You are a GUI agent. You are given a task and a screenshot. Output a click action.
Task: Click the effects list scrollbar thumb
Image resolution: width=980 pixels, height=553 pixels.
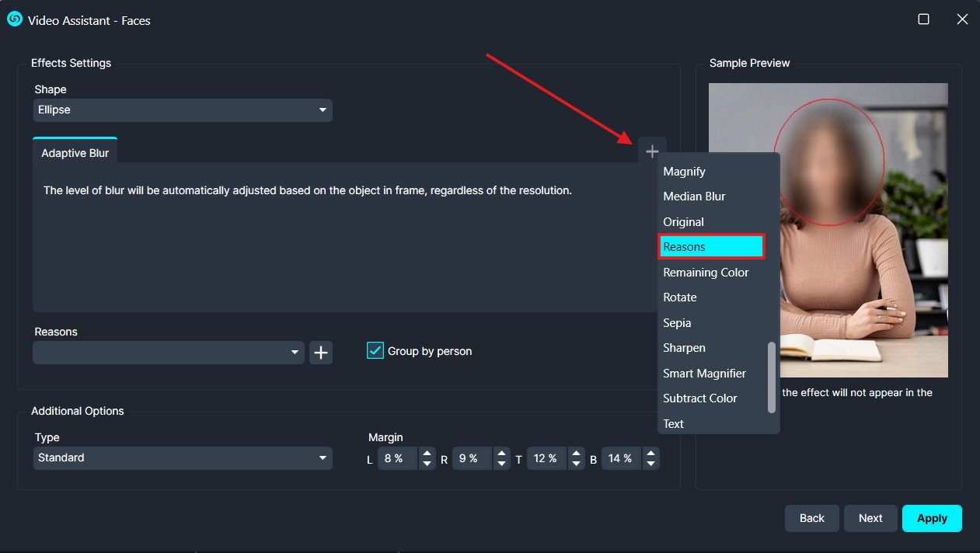(x=771, y=377)
